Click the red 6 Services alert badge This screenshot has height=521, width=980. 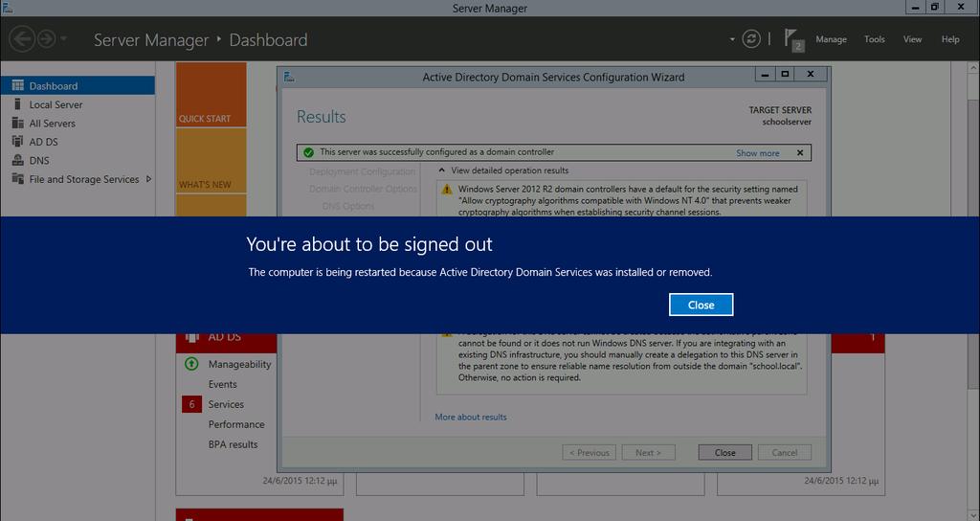[191, 404]
